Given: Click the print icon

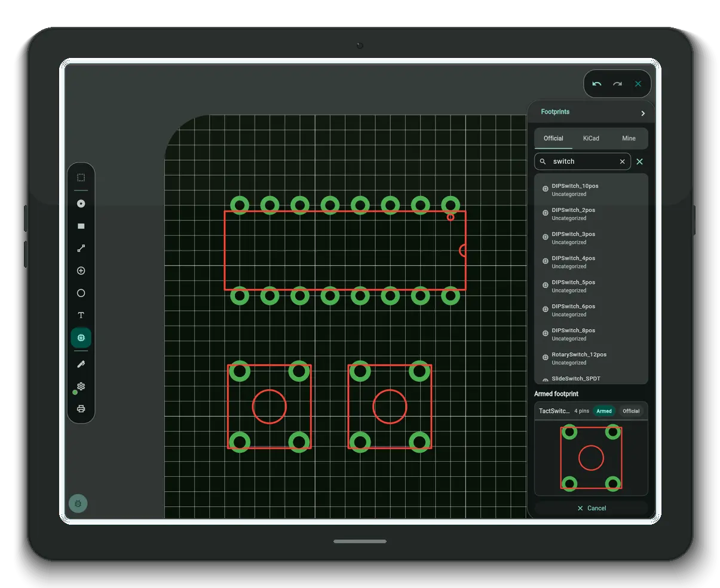Looking at the screenshot, I should [x=81, y=409].
